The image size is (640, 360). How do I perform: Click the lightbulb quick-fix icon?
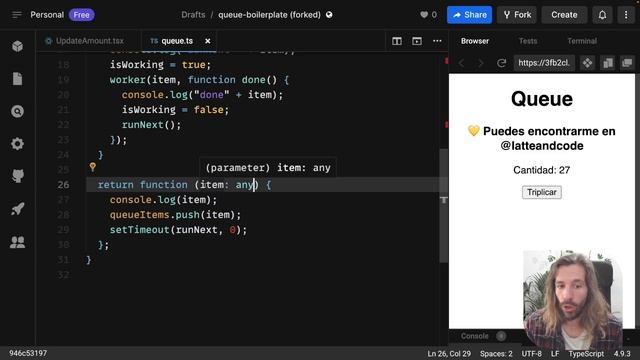pyautogui.click(x=93, y=167)
